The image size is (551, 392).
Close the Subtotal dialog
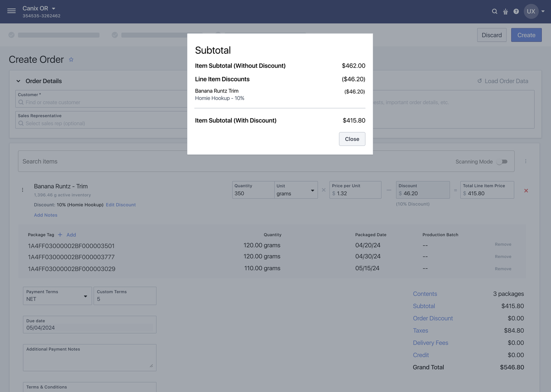coord(352,139)
